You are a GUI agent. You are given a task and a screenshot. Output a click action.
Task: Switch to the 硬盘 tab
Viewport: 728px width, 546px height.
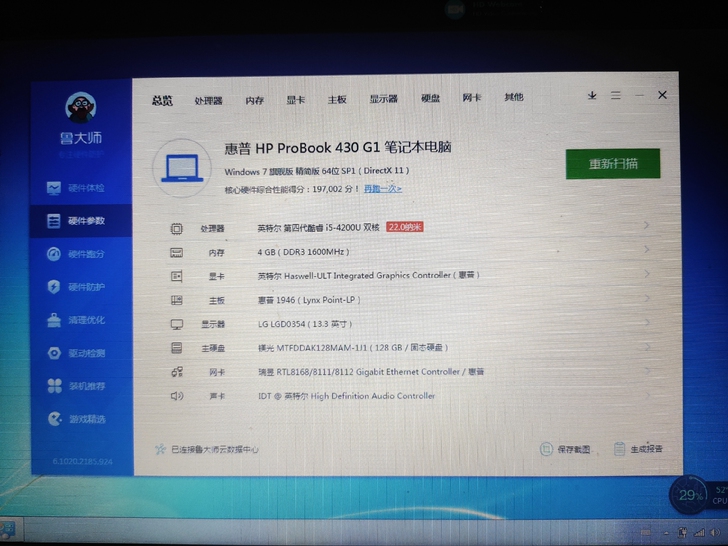pos(430,98)
